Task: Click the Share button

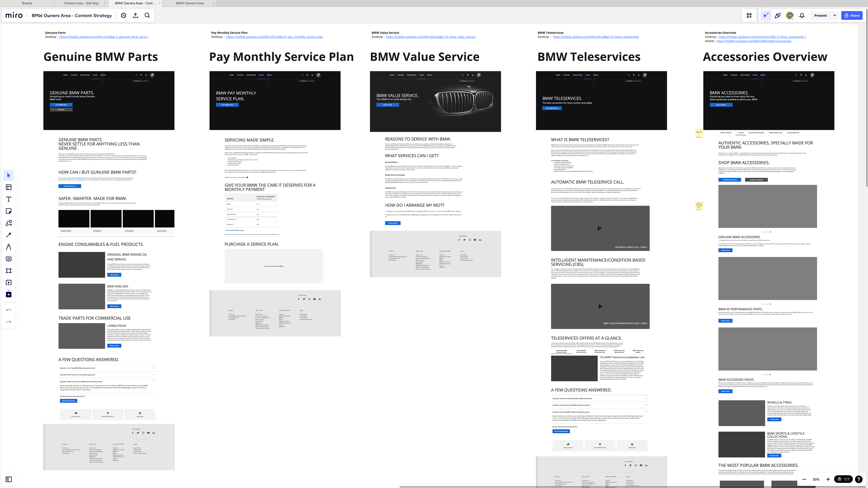Action: [852, 16]
